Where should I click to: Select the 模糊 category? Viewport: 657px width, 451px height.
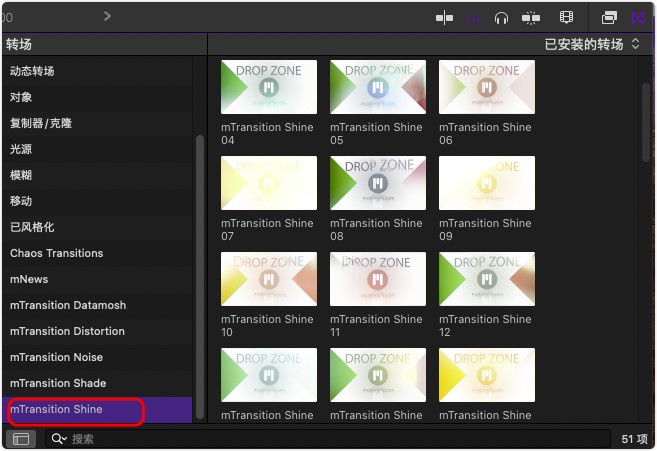97,175
